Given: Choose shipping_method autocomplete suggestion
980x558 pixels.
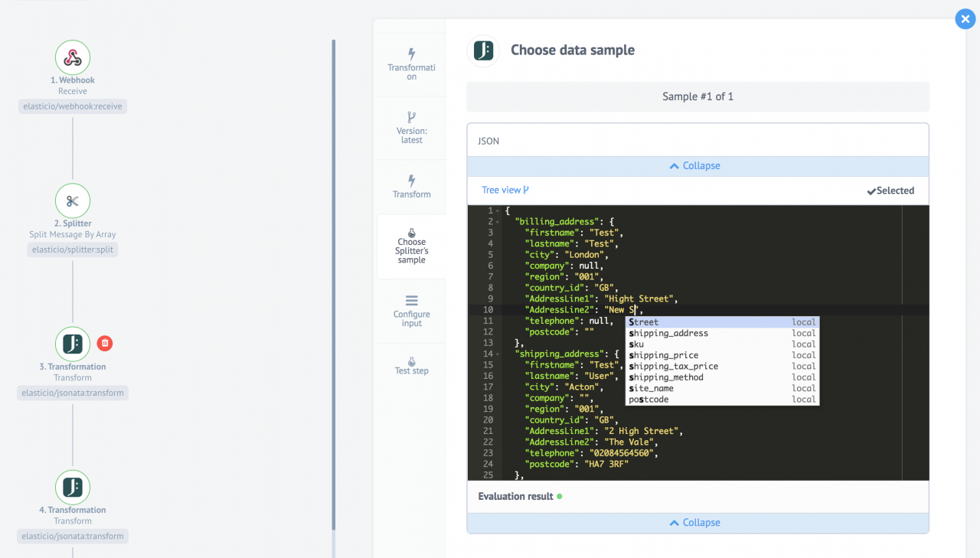Looking at the screenshot, I should click(x=722, y=377).
